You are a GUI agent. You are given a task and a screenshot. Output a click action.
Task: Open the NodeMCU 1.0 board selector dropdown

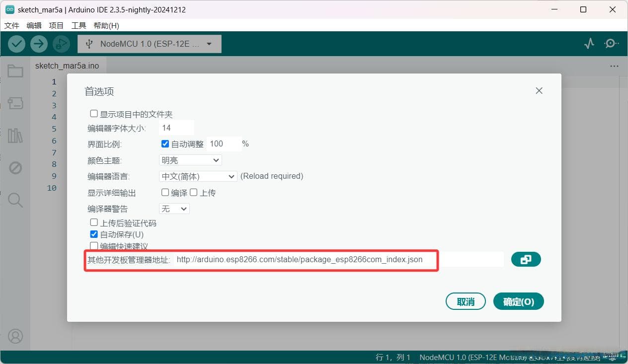tap(150, 44)
